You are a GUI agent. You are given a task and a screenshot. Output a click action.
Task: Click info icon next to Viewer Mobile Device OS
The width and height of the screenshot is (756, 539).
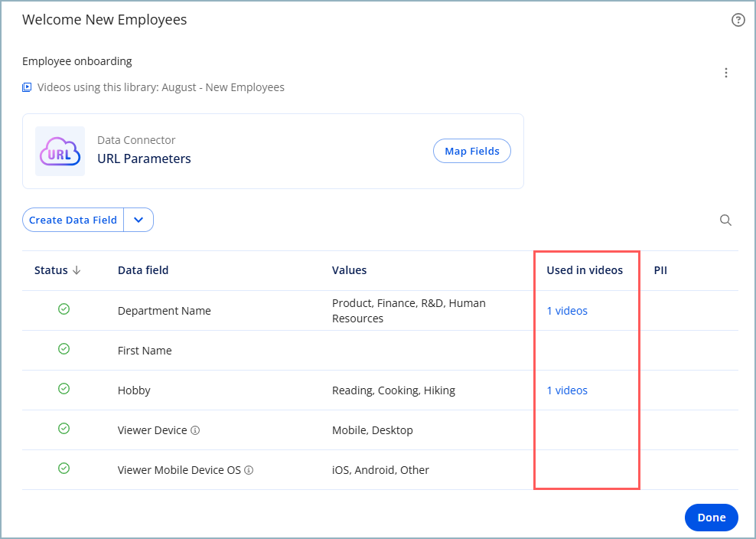[x=249, y=470]
